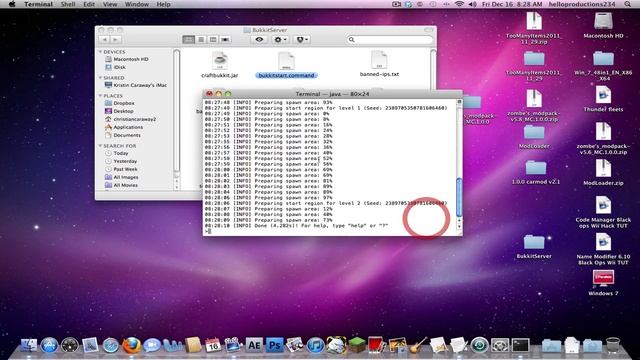This screenshot has height=360, width=640.
Task: Switch Finder to column view
Action: pyautogui.click(x=213, y=40)
